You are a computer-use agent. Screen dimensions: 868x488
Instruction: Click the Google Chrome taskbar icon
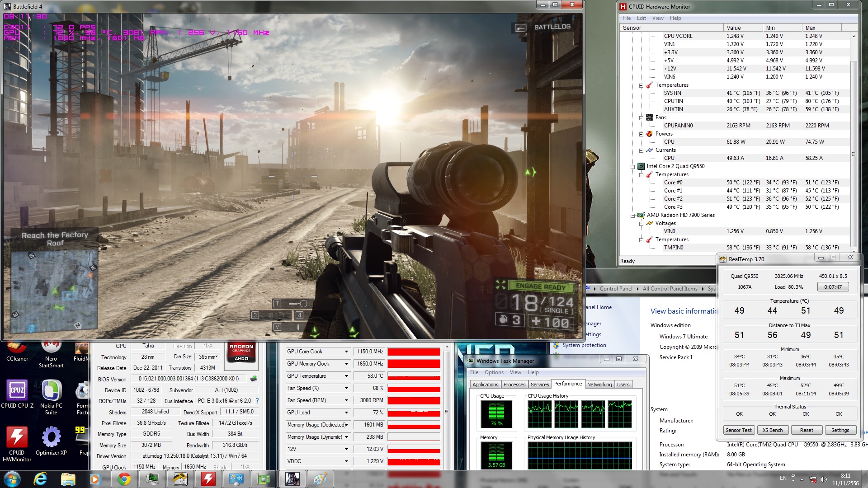coord(124,479)
